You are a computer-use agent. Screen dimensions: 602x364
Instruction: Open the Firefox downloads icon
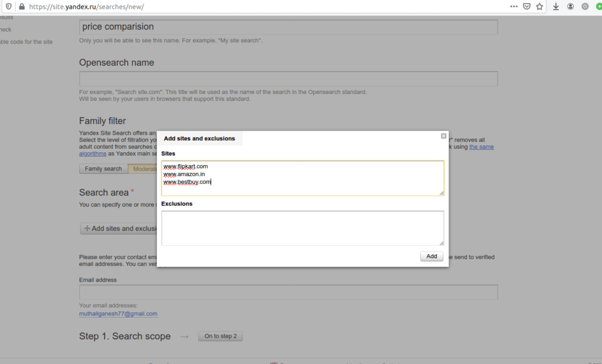click(556, 6)
